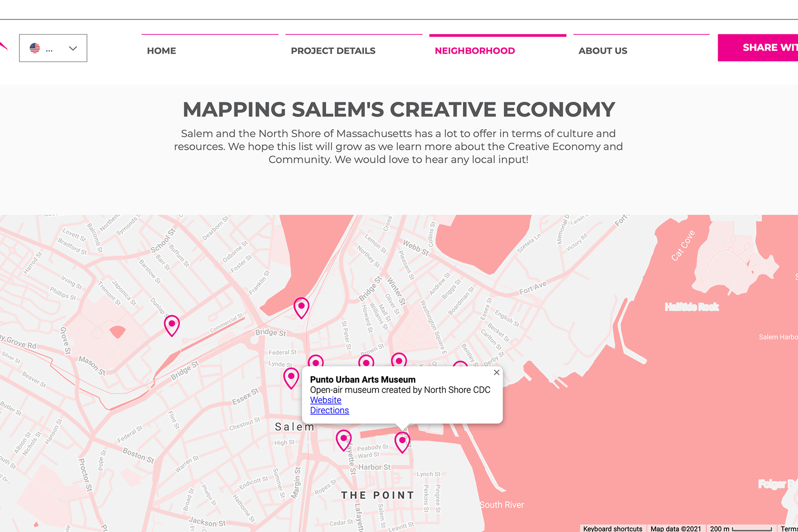
Task: Select the map pin north of Bridge St
Action: pos(301,307)
